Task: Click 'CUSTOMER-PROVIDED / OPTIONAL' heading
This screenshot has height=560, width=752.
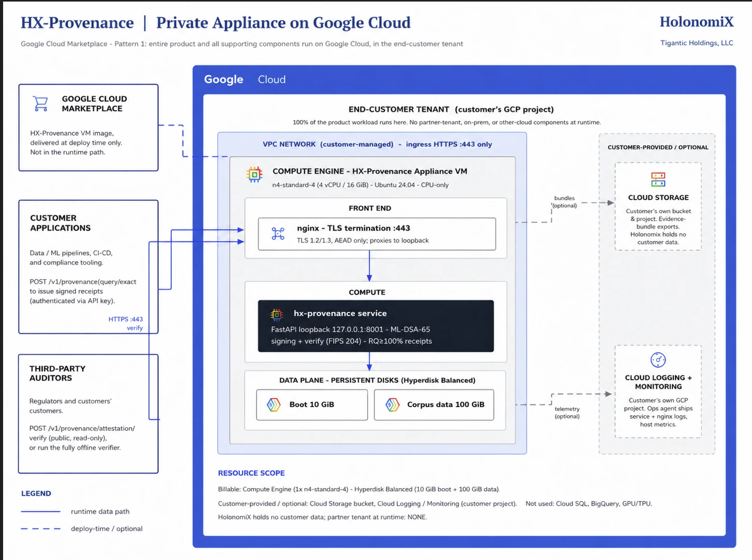Action: (658, 147)
